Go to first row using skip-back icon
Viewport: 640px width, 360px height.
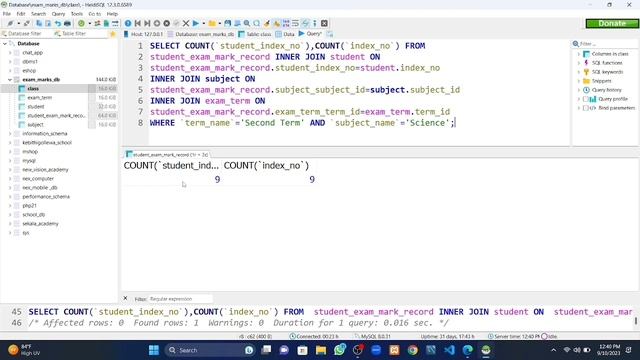click(x=138, y=23)
